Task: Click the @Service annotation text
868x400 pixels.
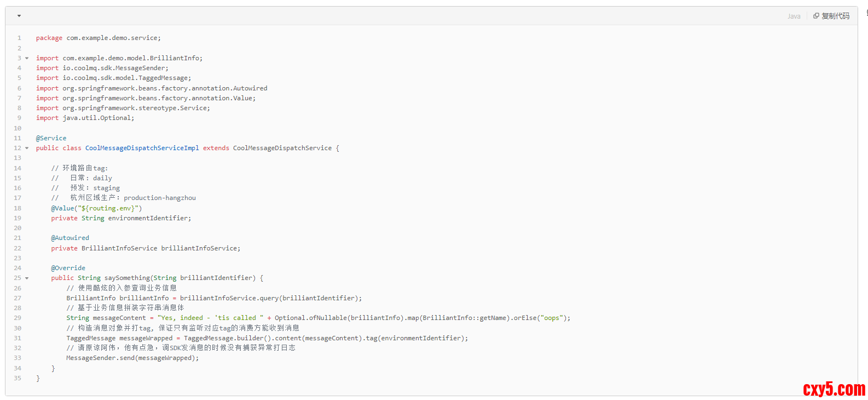Action: (51, 138)
